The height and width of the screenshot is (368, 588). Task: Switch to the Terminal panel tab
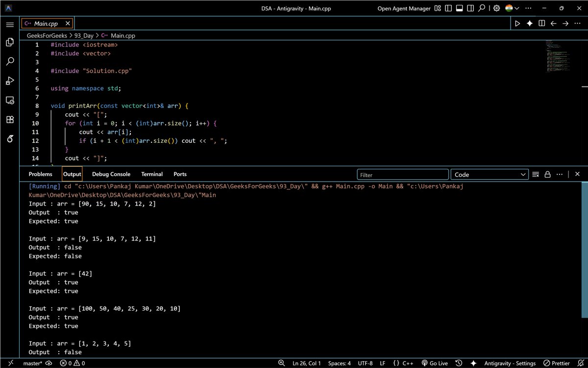pyautogui.click(x=152, y=174)
